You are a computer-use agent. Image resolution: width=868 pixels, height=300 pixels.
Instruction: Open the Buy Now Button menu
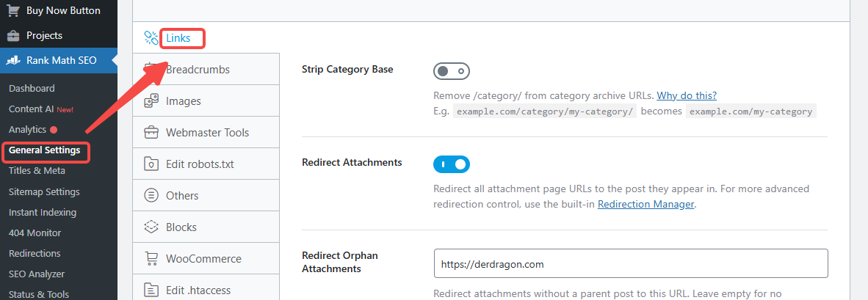tap(63, 10)
